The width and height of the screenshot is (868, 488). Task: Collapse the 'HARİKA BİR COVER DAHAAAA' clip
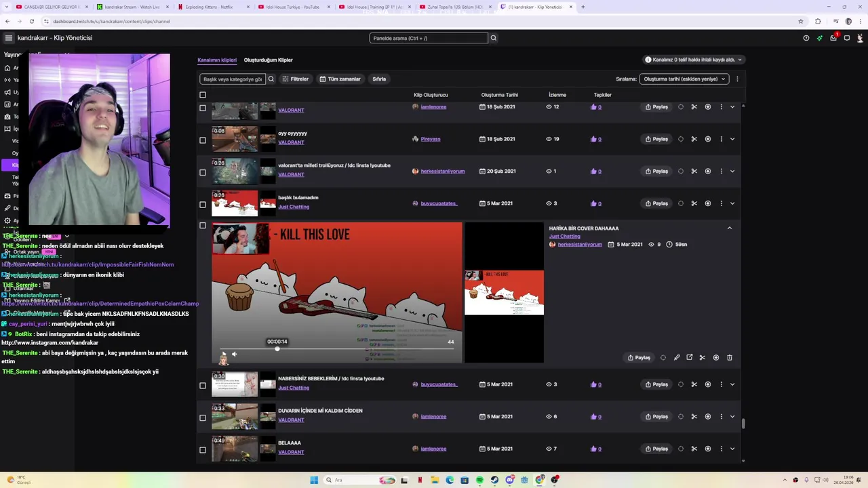pyautogui.click(x=730, y=228)
